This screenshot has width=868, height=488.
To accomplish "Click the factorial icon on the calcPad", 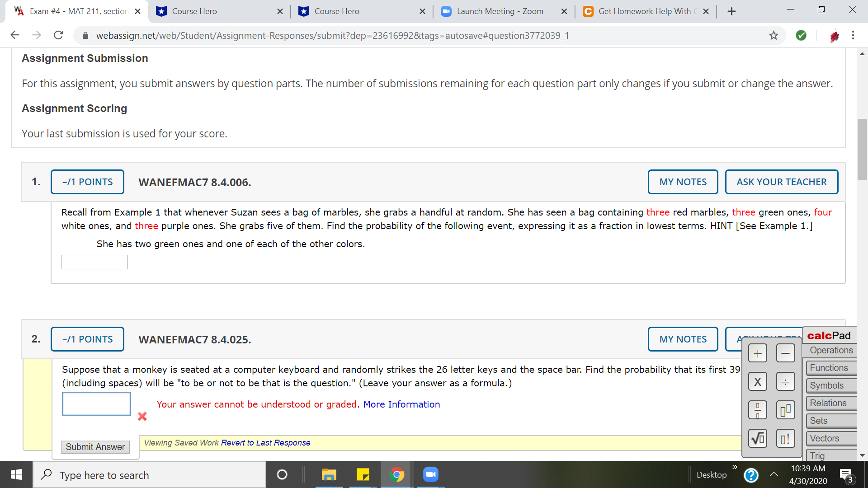I will coord(785,438).
